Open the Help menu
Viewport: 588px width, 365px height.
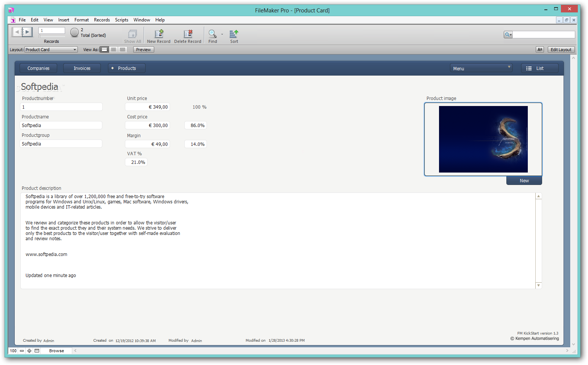point(160,20)
